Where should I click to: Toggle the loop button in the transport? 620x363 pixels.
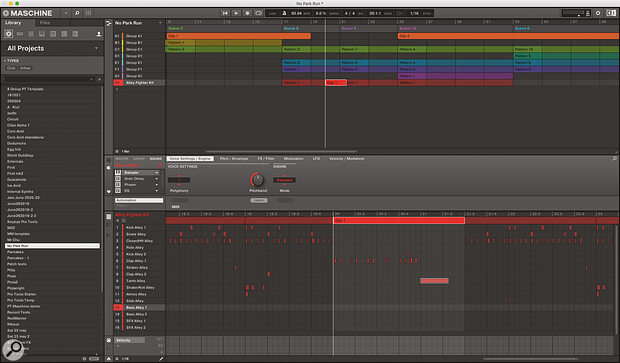258,13
